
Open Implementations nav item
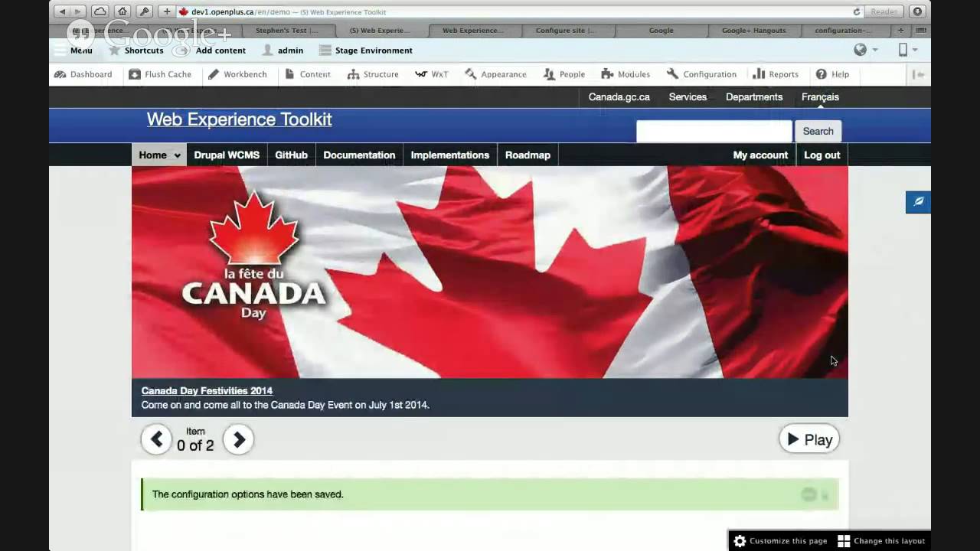click(x=449, y=155)
